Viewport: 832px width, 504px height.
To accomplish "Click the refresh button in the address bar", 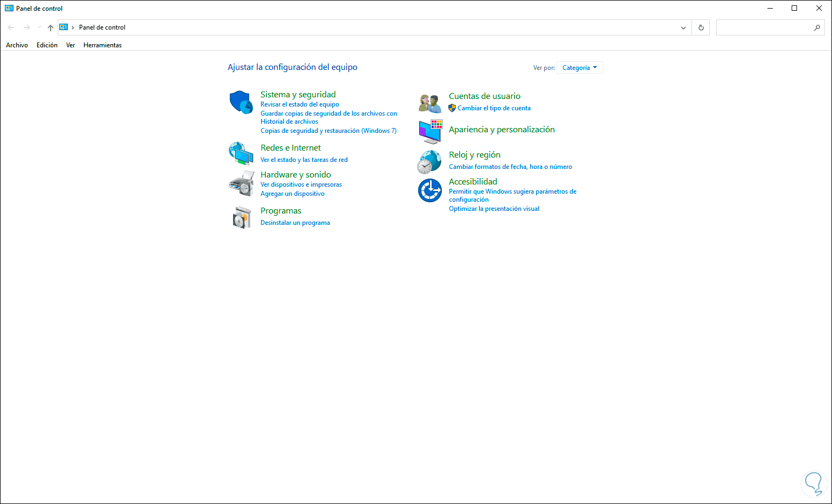I will [x=701, y=27].
